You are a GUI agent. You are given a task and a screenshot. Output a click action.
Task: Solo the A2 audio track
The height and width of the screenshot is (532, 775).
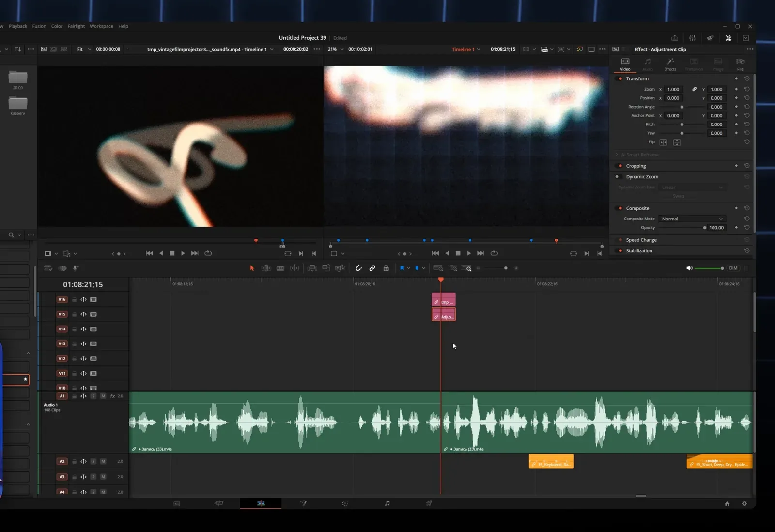(x=93, y=462)
